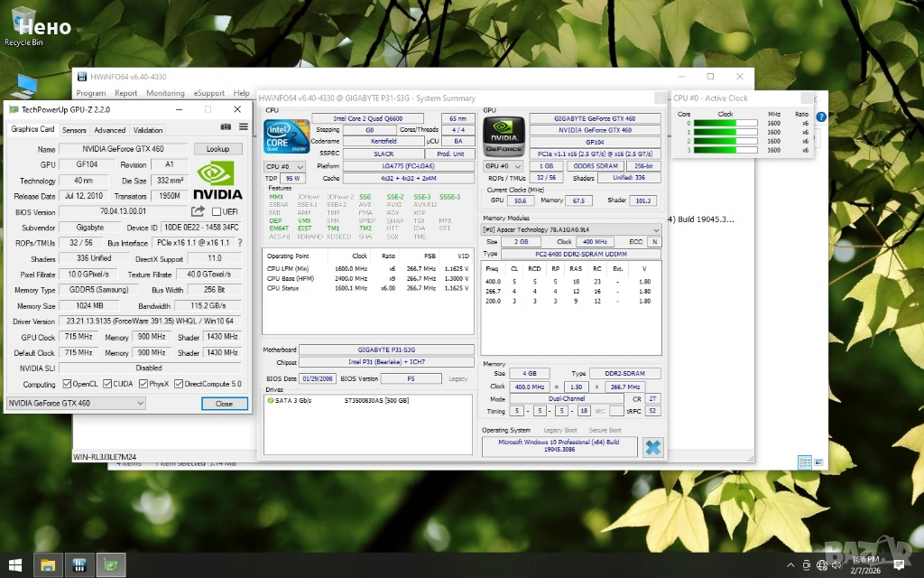
Task: Open the NVIDIA GeForce GTX 460 dropdown
Action: click(x=76, y=404)
